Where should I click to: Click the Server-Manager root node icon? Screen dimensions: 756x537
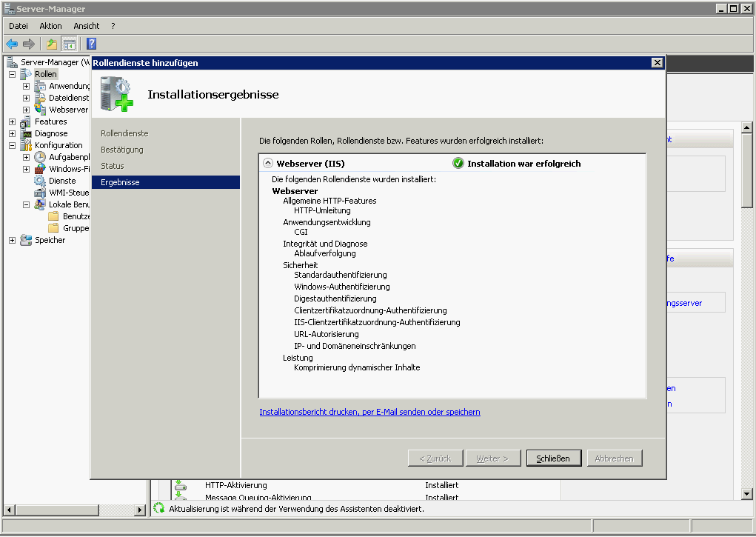click(12, 62)
